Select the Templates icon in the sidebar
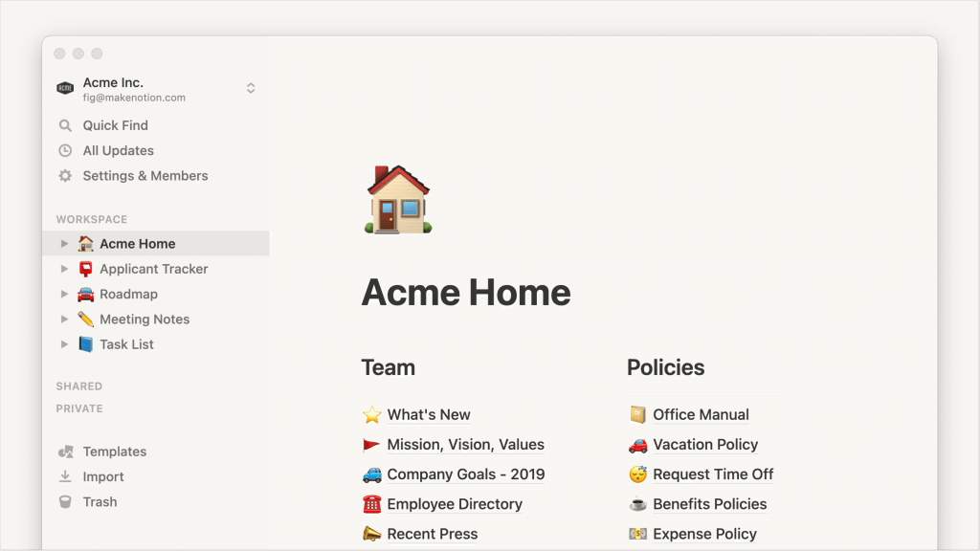Image resolution: width=980 pixels, height=551 pixels. [x=65, y=451]
